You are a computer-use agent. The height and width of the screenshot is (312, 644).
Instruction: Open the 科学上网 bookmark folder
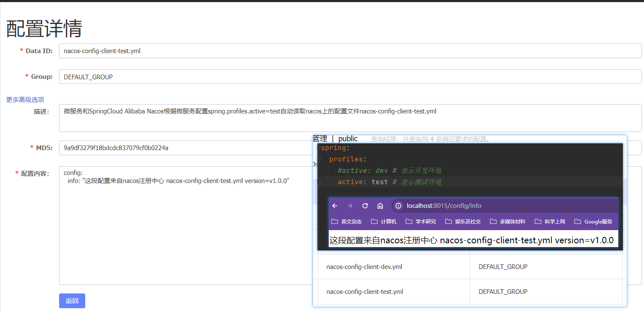coord(549,222)
